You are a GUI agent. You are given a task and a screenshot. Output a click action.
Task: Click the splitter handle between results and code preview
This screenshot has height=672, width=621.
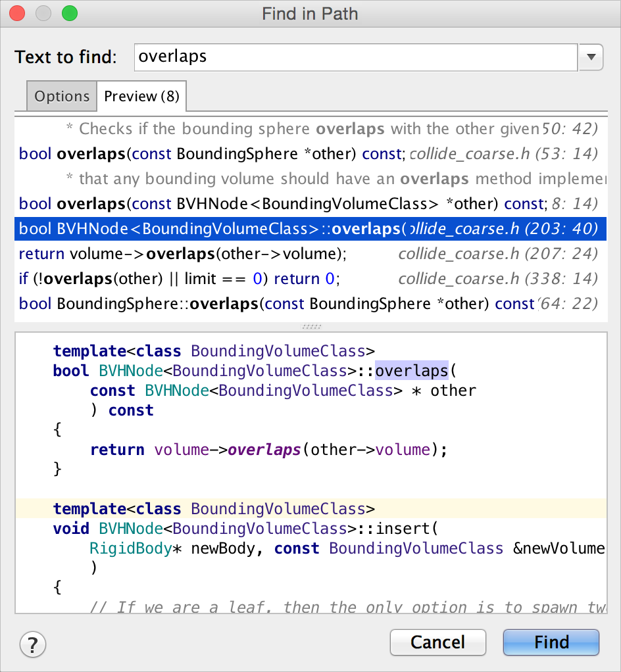click(x=311, y=327)
